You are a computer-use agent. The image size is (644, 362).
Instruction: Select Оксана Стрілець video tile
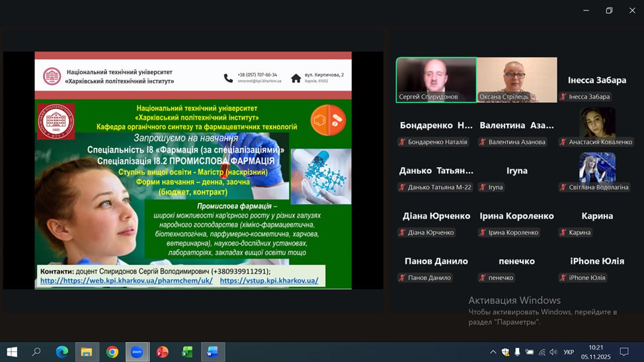517,79
